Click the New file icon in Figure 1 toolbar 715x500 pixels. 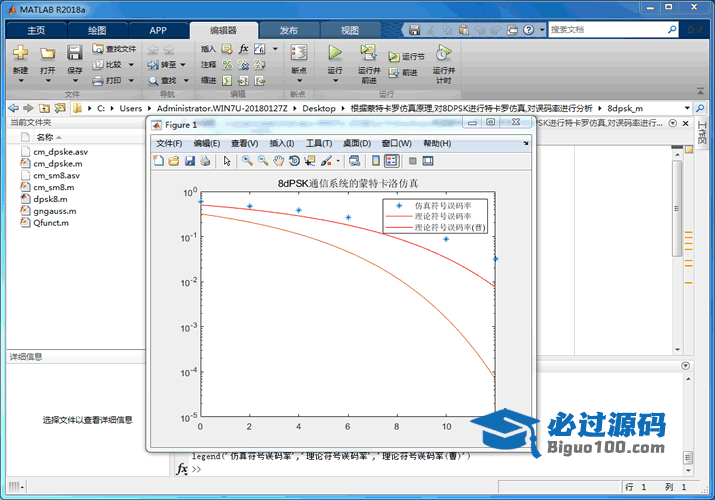[x=158, y=161]
